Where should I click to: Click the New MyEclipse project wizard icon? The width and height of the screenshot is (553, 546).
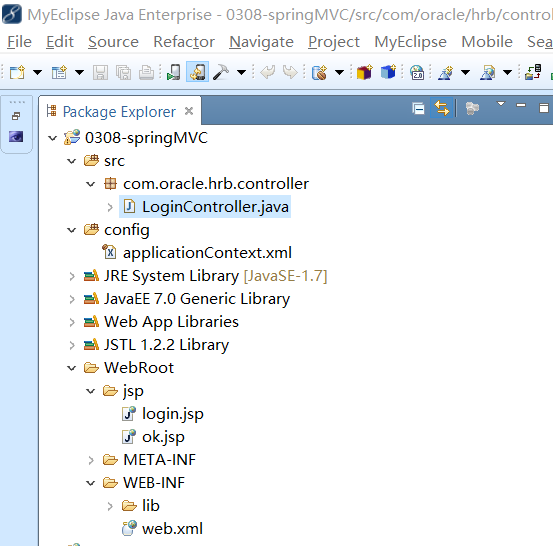pyautogui.click(x=59, y=72)
